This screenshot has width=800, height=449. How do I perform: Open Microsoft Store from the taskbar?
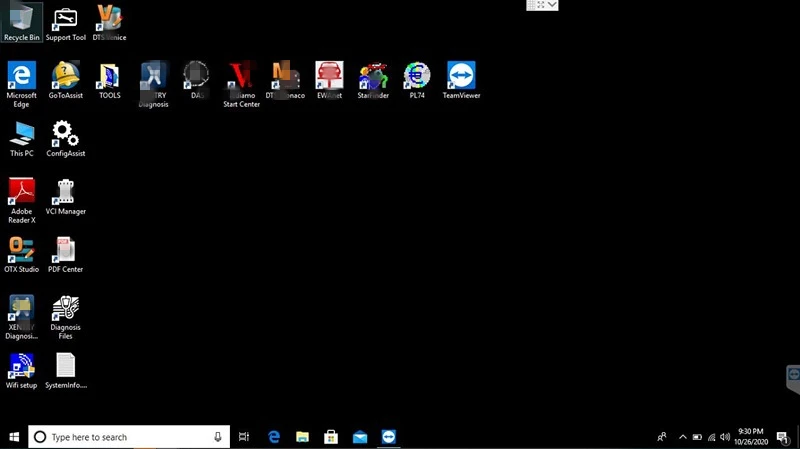click(331, 437)
